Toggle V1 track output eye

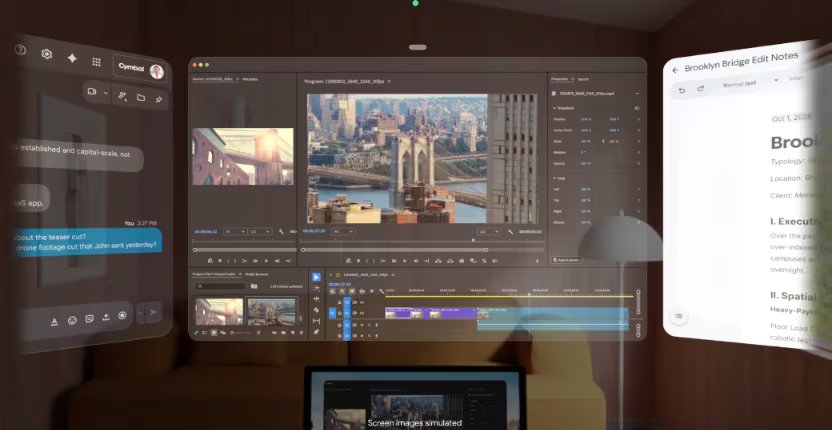(362, 313)
